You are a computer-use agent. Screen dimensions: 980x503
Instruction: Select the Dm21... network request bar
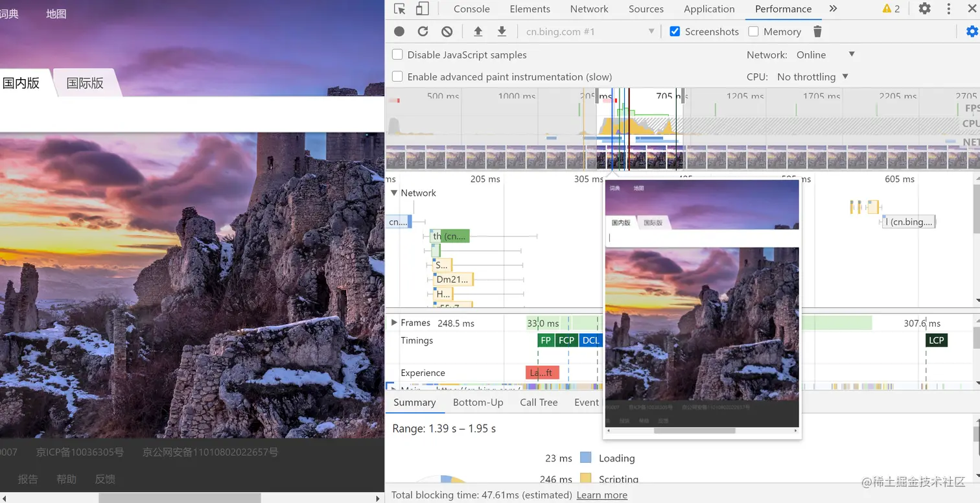[453, 279]
